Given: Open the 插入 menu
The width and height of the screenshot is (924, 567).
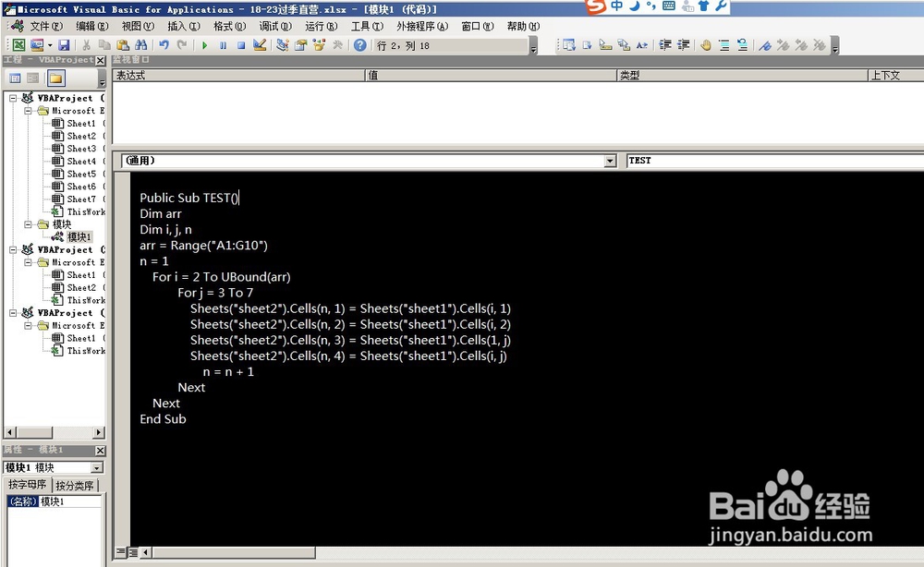Looking at the screenshot, I should click(x=184, y=26).
